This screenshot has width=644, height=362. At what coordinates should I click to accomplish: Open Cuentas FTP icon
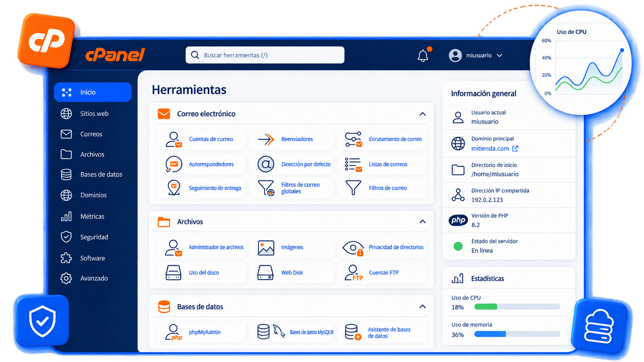click(354, 273)
